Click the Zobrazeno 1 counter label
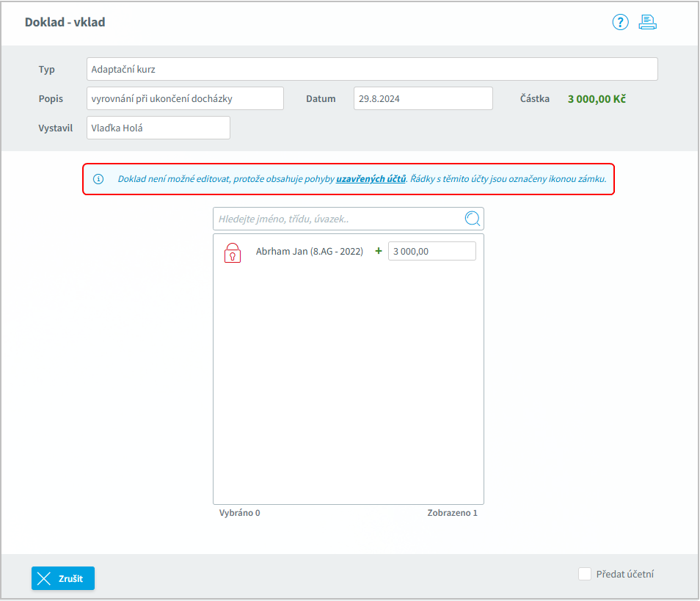This screenshot has height=601, width=700. click(452, 513)
